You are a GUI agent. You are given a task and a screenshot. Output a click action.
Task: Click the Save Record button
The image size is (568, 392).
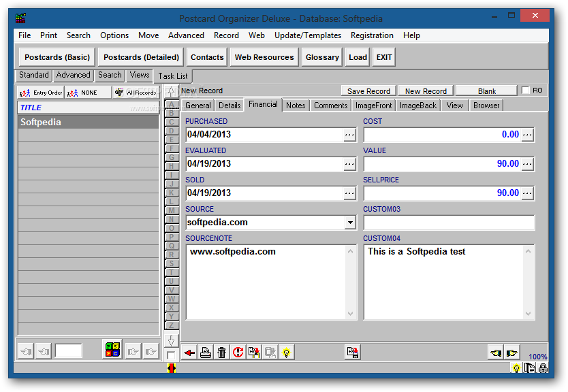(x=368, y=91)
